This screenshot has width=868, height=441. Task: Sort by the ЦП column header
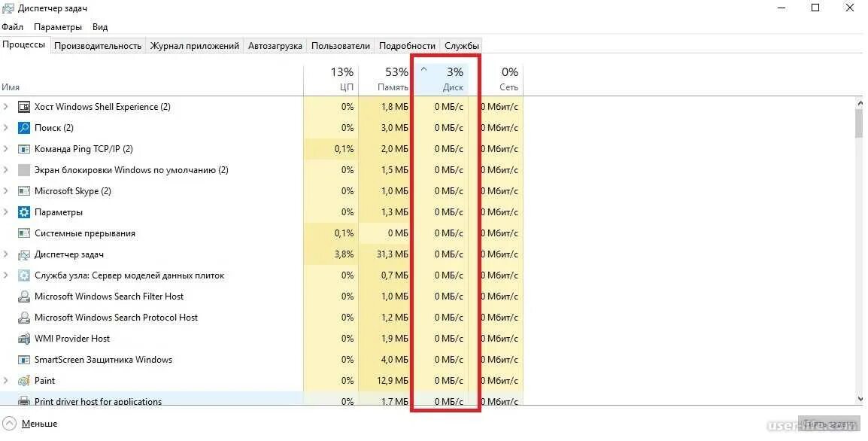[x=331, y=79]
